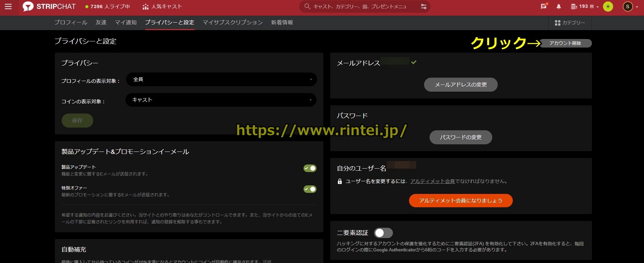Turn off 特別オファー email toggle
Image resolution: width=644 pixels, height=263 pixels.
tap(310, 189)
